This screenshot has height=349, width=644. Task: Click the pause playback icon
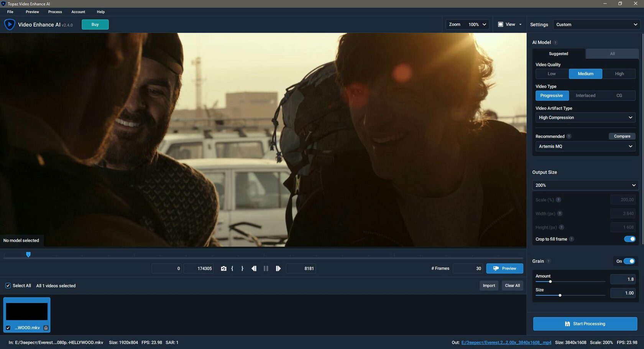click(x=266, y=268)
